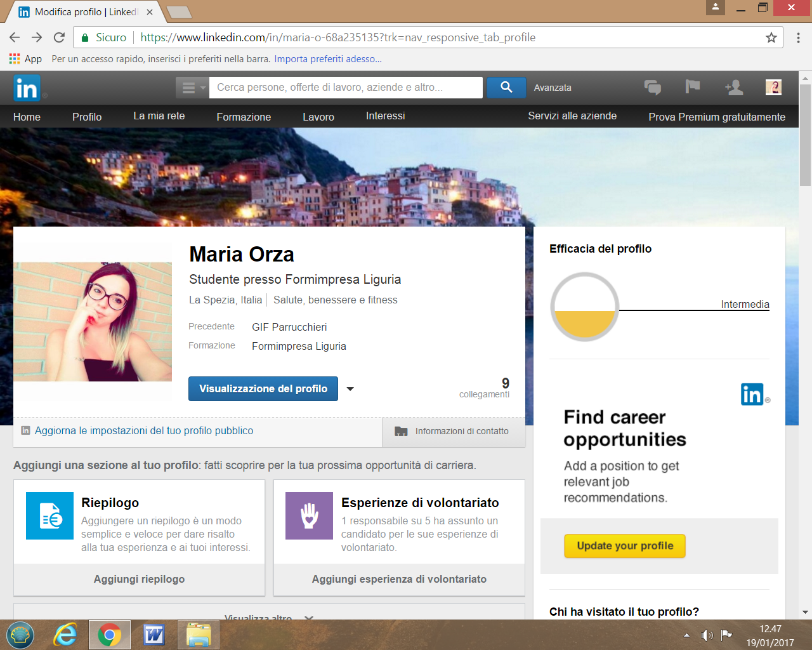Select the Modifica profilo LinkedIn tab
The image size is (812, 650).
point(86,12)
